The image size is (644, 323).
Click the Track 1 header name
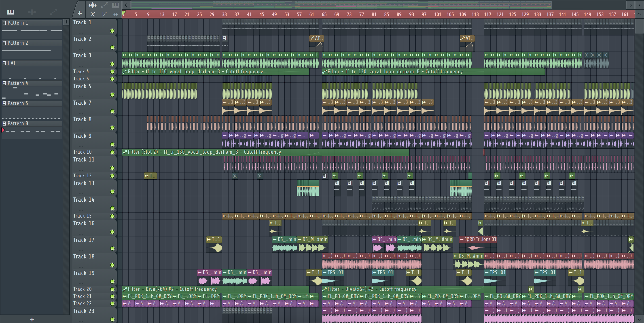click(x=82, y=23)
